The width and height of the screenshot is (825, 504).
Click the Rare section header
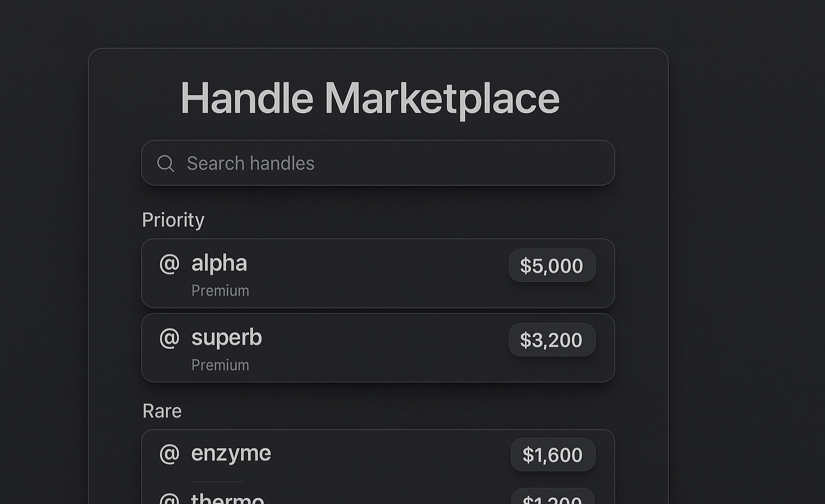click(x=162, y=411)
